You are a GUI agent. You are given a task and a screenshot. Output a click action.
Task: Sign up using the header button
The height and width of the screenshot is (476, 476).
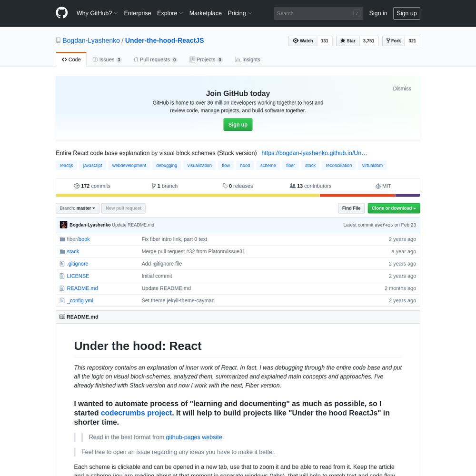tap(407, 13)
